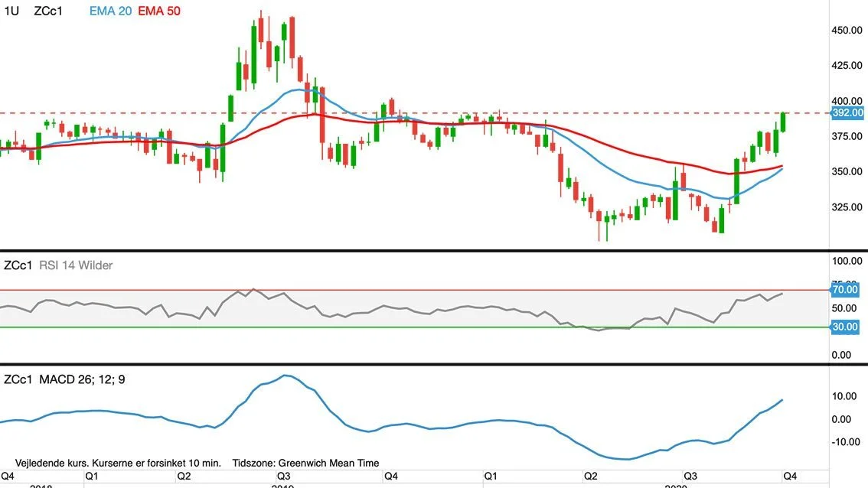Click the EMA 50 legend label

(x=159, y=11)
